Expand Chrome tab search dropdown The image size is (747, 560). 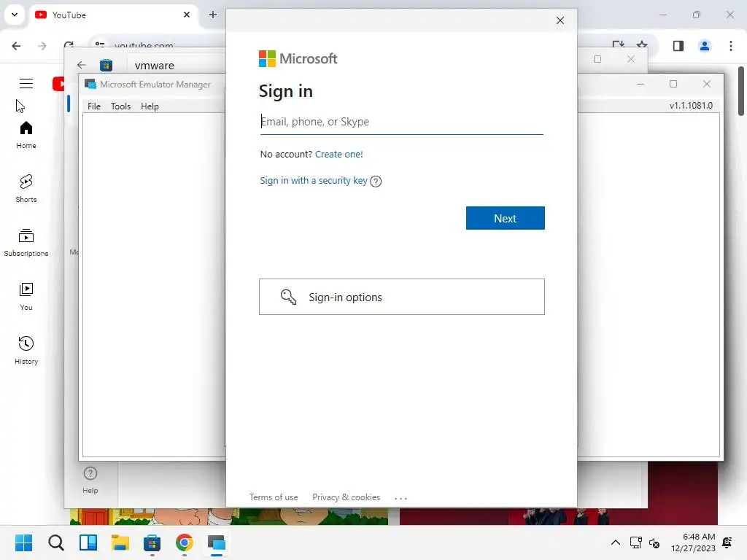tap(15, 15)
